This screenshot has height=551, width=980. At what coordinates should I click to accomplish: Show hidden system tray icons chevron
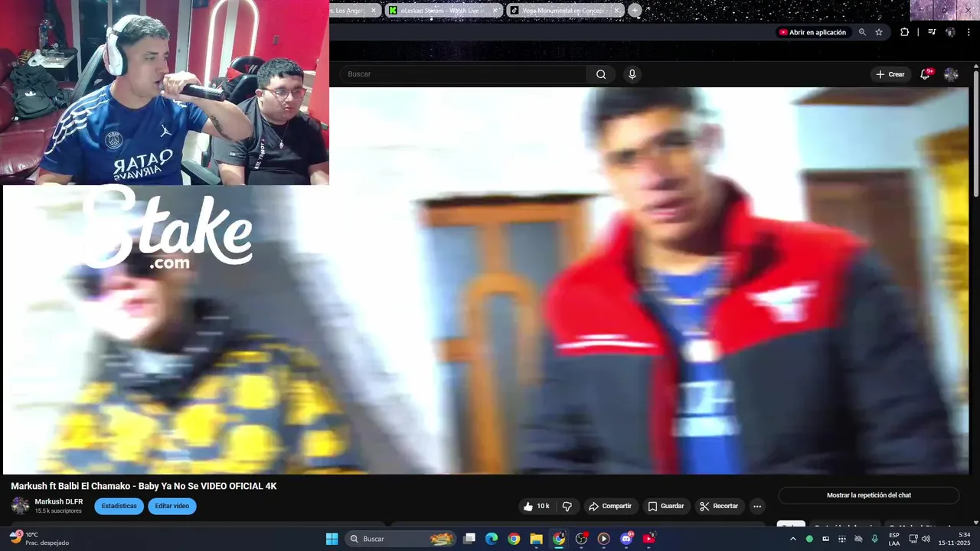(792, 539)
